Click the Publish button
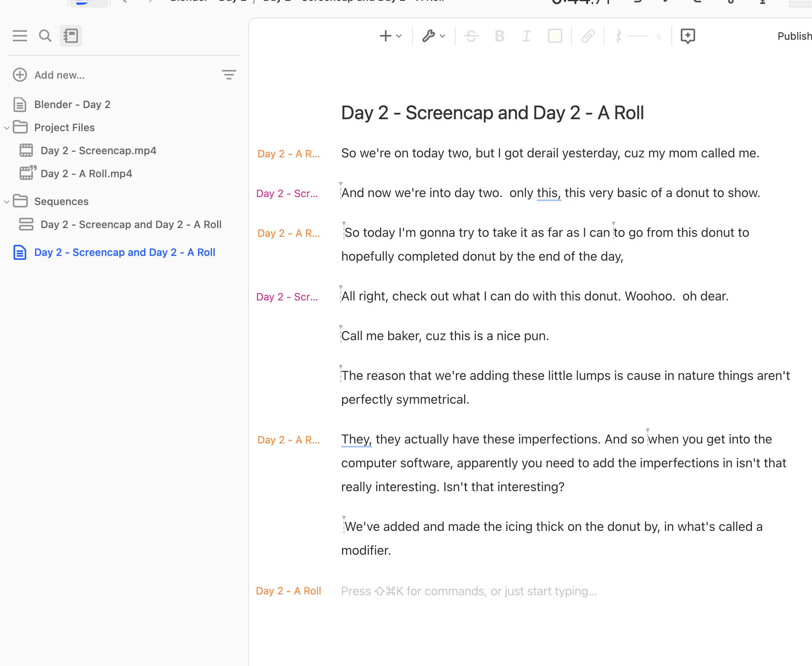 pyautogui.click(x=795, y=36)
